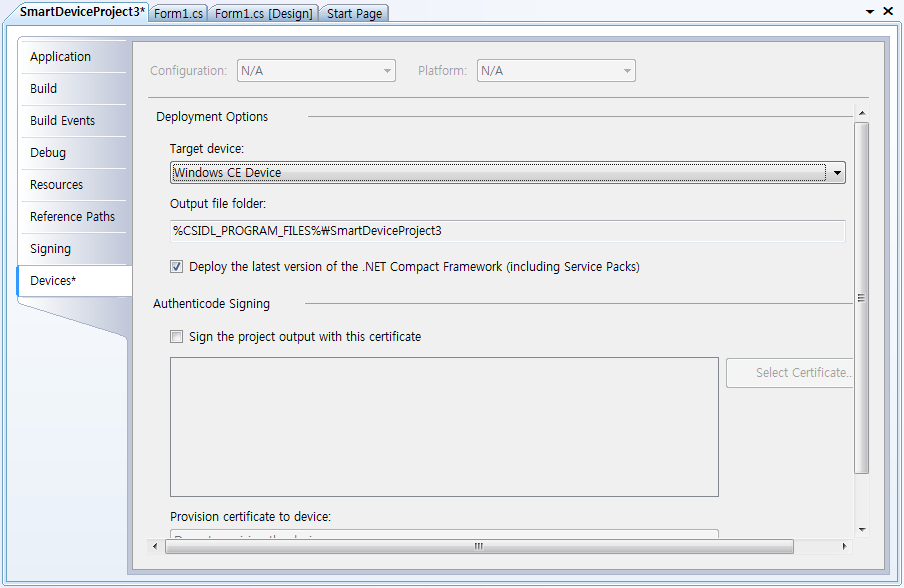Go to the Signing properties page
The height and width of the screenshot is (588, 904).
tap(51, 249)
